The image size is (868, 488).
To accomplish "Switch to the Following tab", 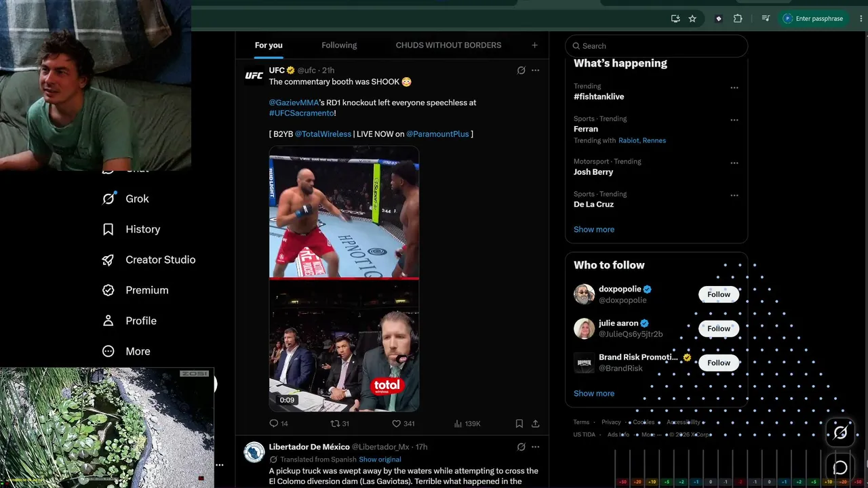I will 339,45.
